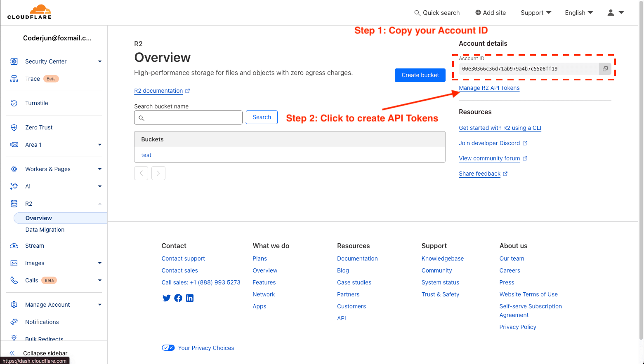Open Notifications in the sidebar
The width and height of the screenshot is (644, 364).
click(x=42, y=322)
